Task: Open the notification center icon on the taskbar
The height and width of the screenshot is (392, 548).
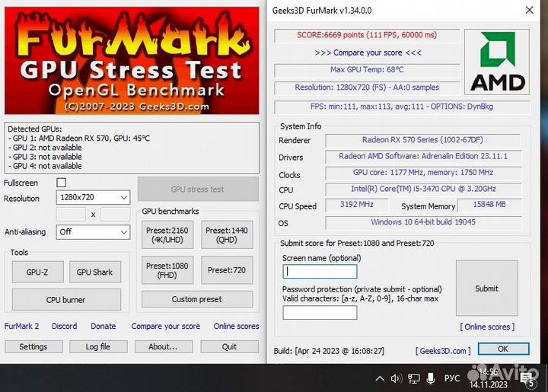Action: [x=527, y=378]
